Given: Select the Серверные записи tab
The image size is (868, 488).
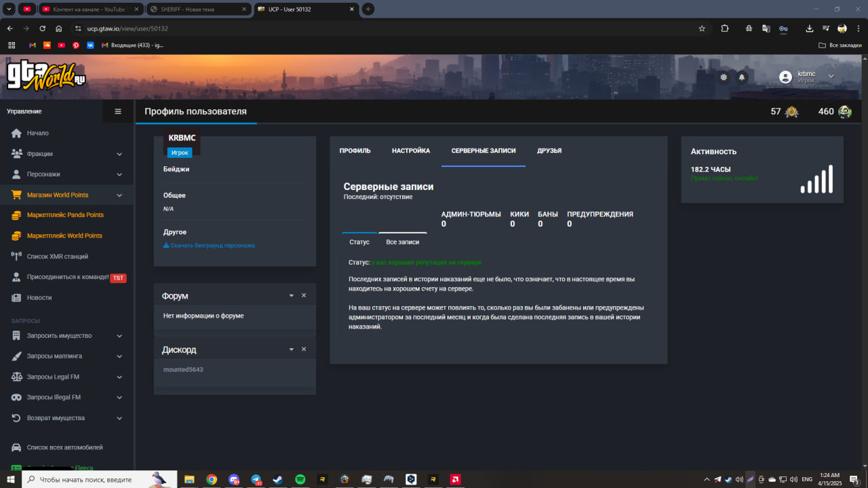Looking at the screenshot, I should [x=484, y=151].
